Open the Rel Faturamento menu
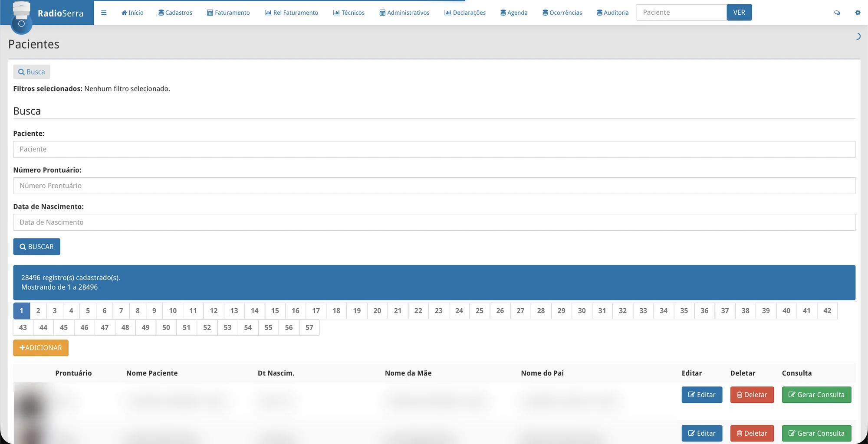The image size is (868, 444). point(291,13)
